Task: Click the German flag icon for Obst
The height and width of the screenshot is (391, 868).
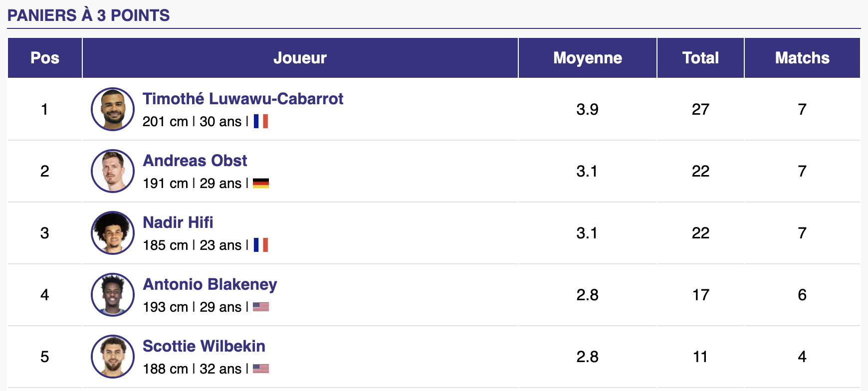Action: pyautogui.click(x=260, y=184)
